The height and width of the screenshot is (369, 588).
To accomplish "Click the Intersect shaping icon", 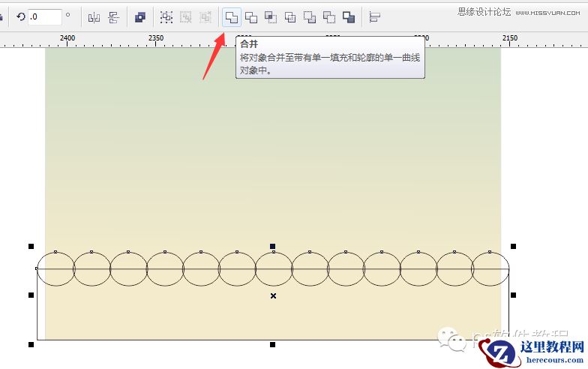I will (270, 17).
